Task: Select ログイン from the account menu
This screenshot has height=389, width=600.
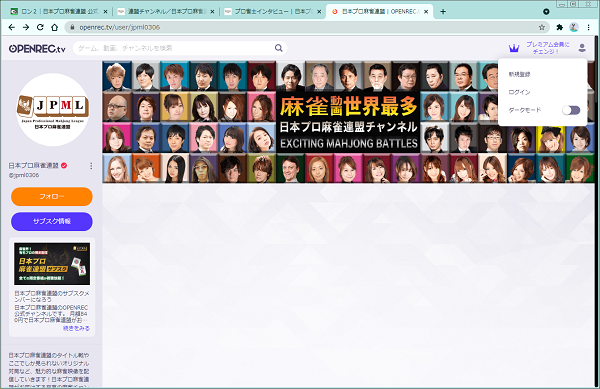Action: coord(519,92)
